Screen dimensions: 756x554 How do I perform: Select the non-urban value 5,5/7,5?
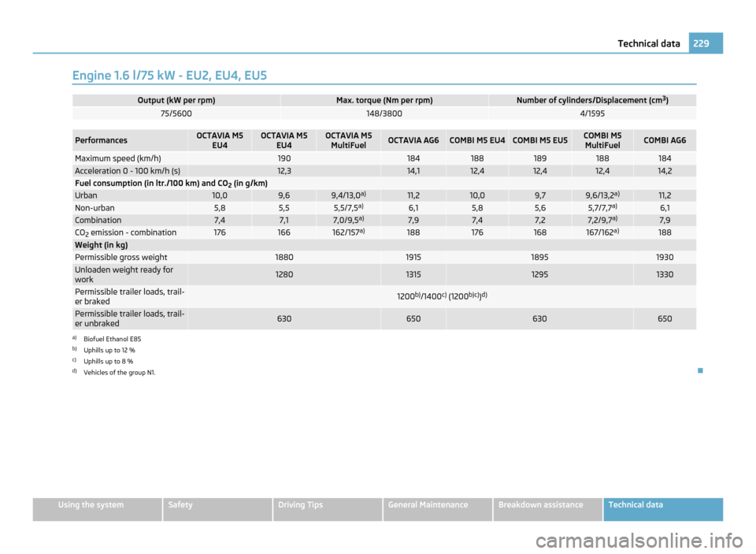click(x=348, y=208)
